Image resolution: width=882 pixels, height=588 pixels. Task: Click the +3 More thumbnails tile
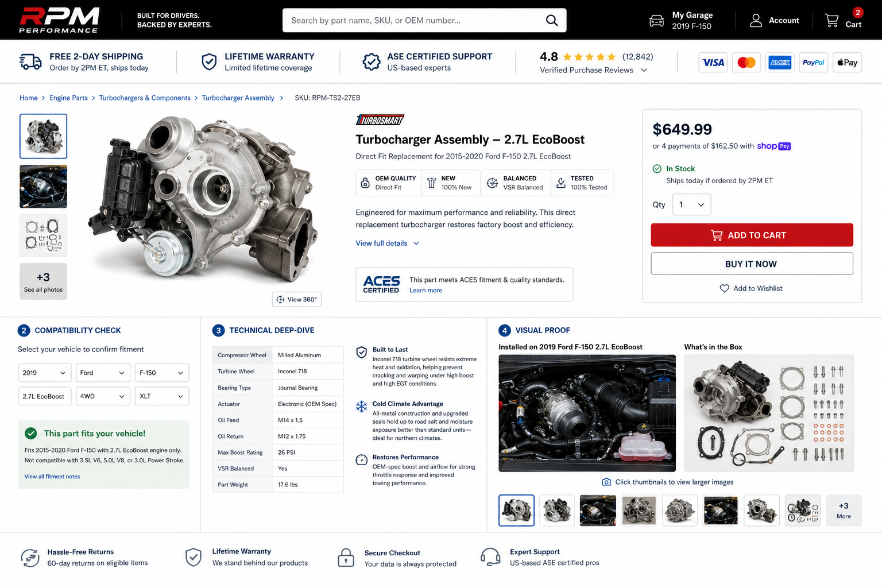[844, 510]
